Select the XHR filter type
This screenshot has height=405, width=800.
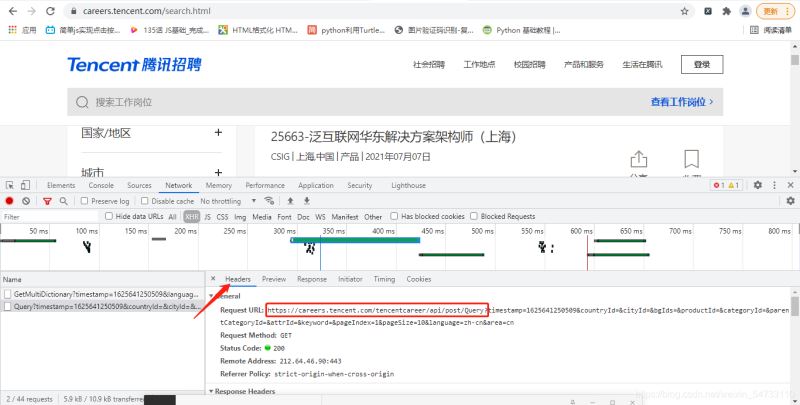click(191, 217)
